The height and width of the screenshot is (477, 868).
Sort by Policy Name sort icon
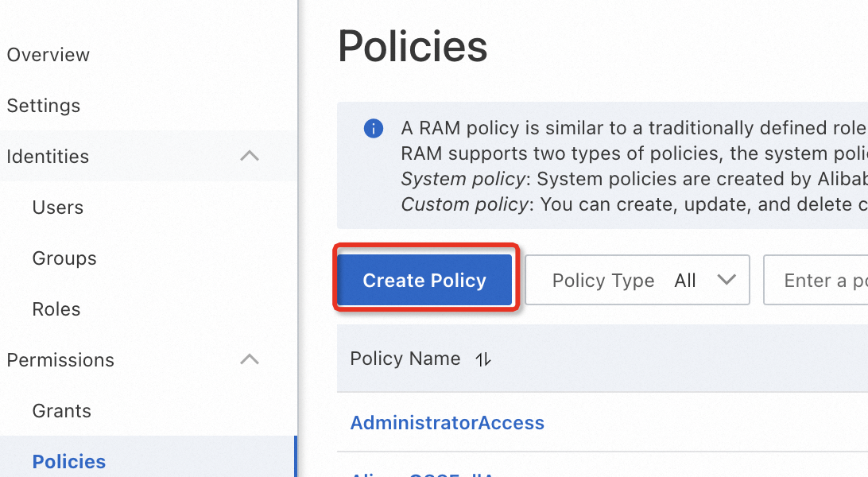point(483,359)
